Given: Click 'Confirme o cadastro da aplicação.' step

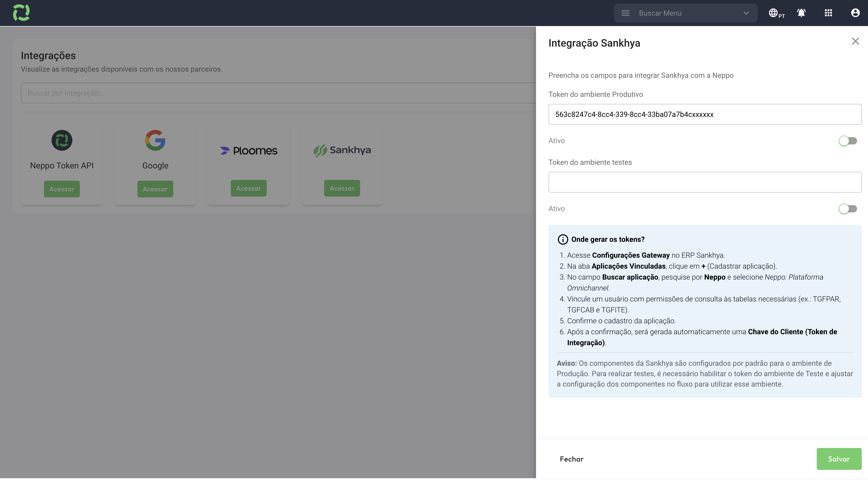Looking at the screenshot, I should pyautogui.click(x=621, y=321).
